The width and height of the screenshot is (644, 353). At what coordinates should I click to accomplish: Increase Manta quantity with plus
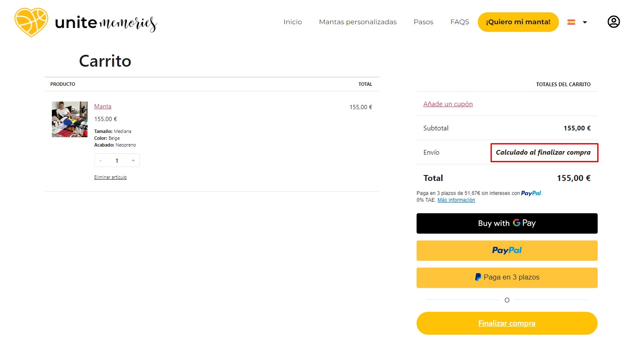[x=133, y=161]
